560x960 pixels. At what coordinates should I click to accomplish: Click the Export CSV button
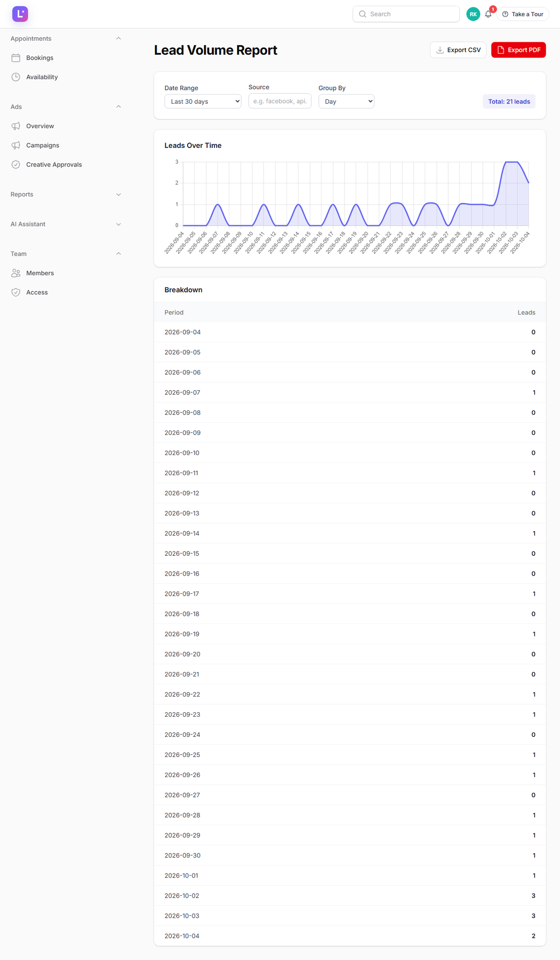coord(458,50)
